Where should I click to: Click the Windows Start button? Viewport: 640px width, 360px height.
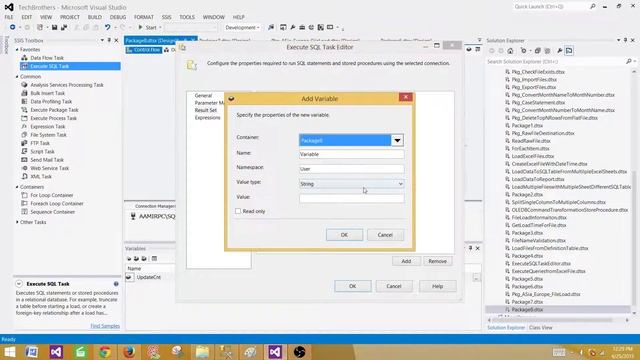click(x=9, y=351)
